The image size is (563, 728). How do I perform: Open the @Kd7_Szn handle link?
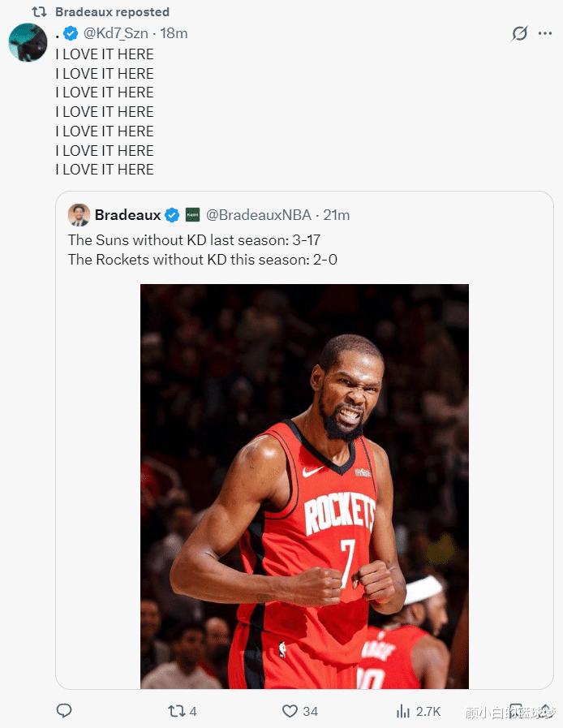tap(116, 33)
